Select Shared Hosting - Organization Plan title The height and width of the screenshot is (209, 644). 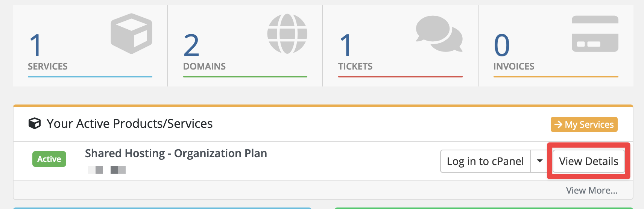(176, 153)
